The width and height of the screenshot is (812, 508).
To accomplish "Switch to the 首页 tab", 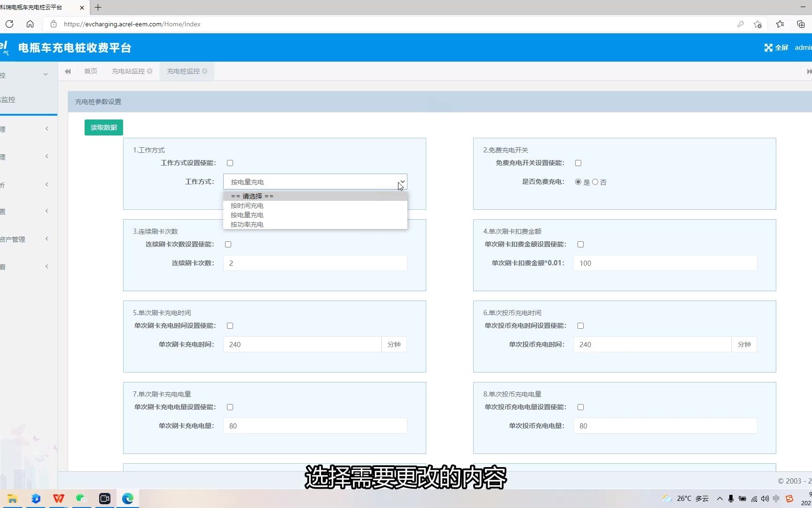I will coord(90,71).
